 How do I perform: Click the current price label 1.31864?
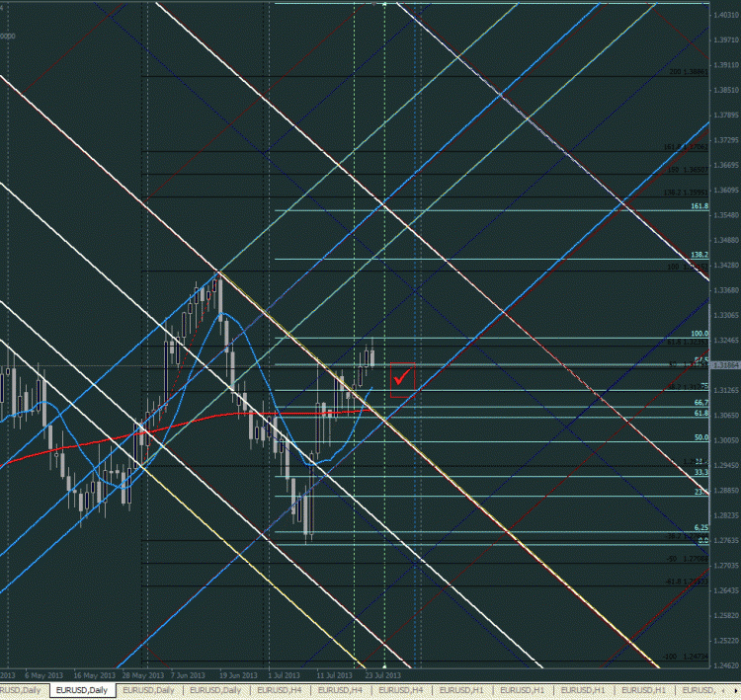coord(725,365)
